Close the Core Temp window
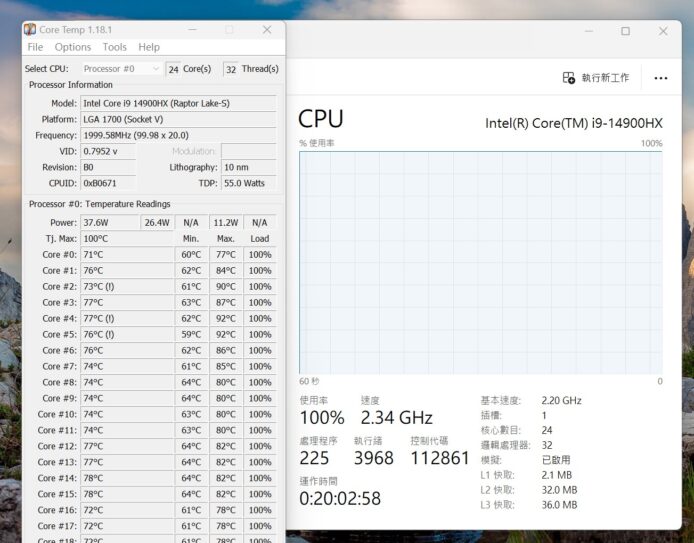694x543 pixels. 267,30
